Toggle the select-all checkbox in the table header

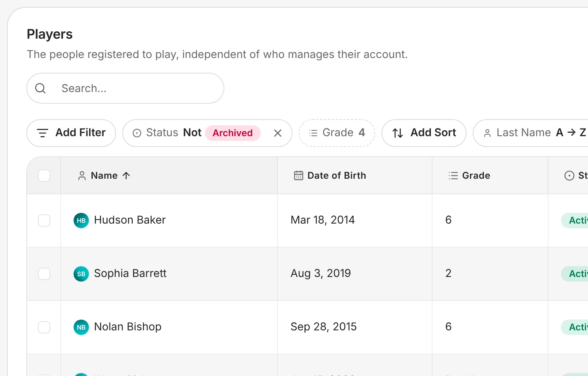(44, 176)
